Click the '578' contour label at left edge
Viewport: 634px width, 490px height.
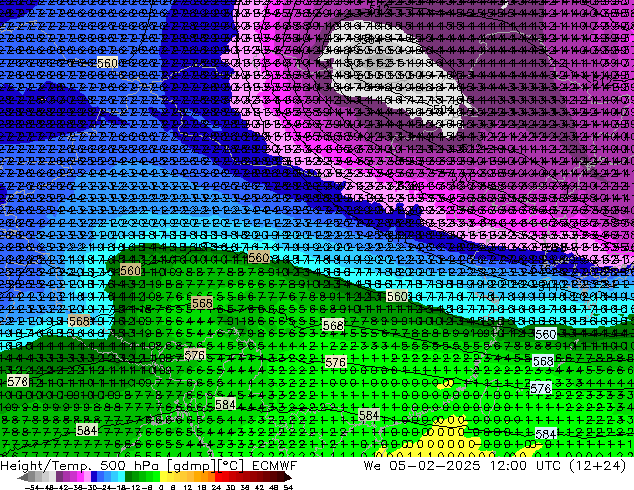[x=18, y=381]
